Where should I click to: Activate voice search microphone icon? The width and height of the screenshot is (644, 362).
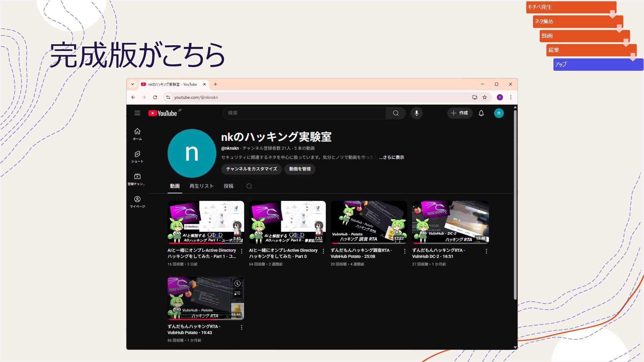click(x=417, y=113)
